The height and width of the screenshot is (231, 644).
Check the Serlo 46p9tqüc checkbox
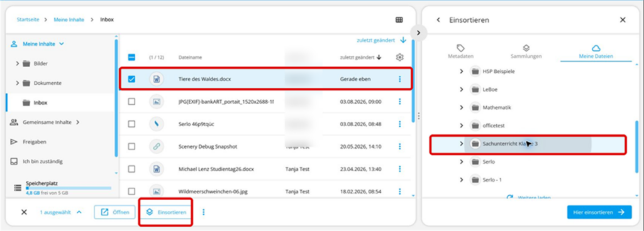click(132, 124)
